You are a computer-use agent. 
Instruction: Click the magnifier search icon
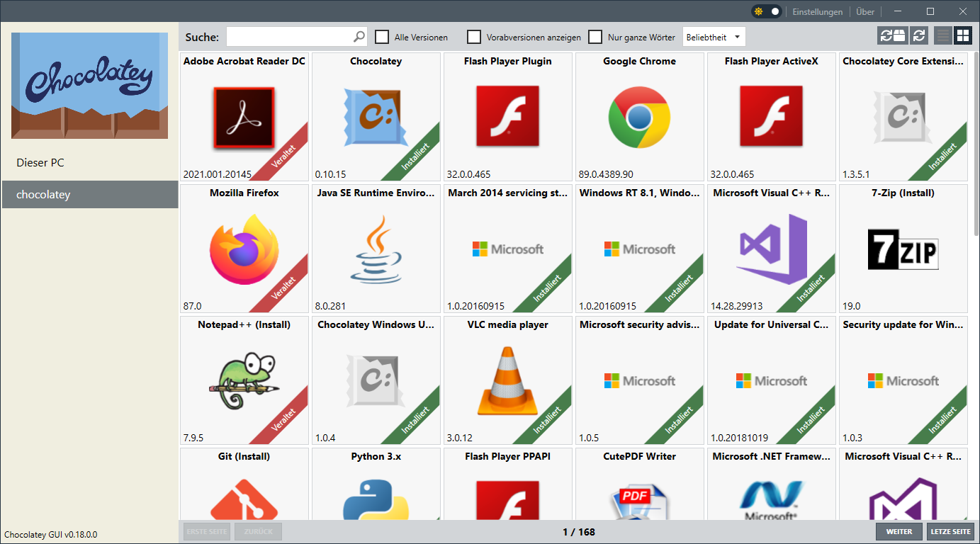point(359,37)
